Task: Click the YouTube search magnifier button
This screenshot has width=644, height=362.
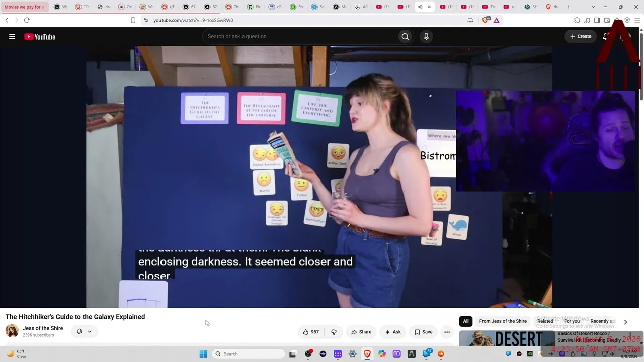Action: pyautogui.click(x=405, y=36)
